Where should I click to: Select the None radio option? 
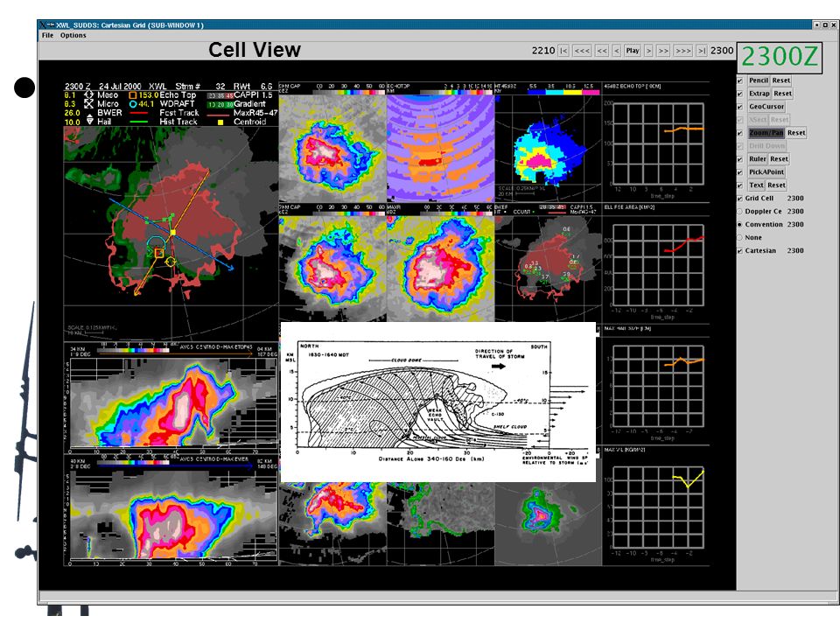point(740,238)
